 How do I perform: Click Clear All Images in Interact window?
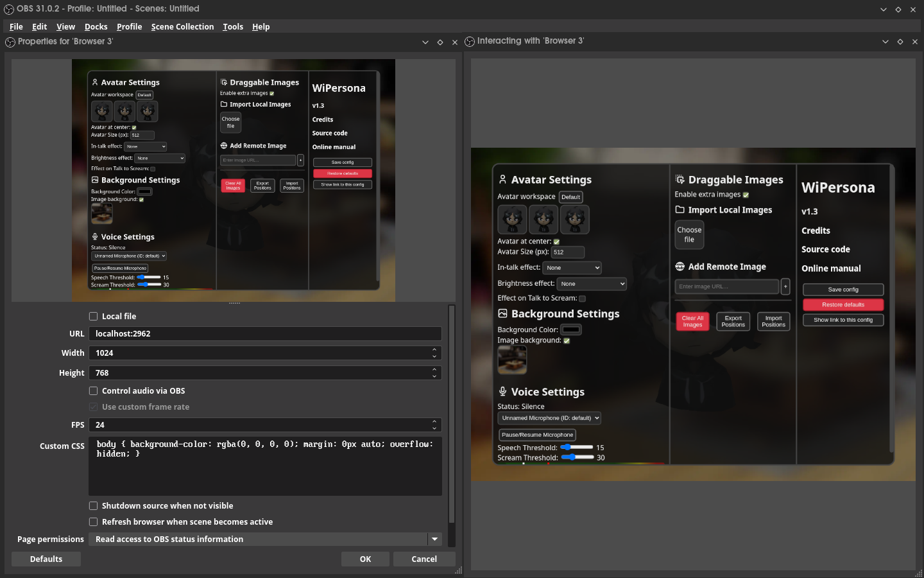[x=692, y=322]
